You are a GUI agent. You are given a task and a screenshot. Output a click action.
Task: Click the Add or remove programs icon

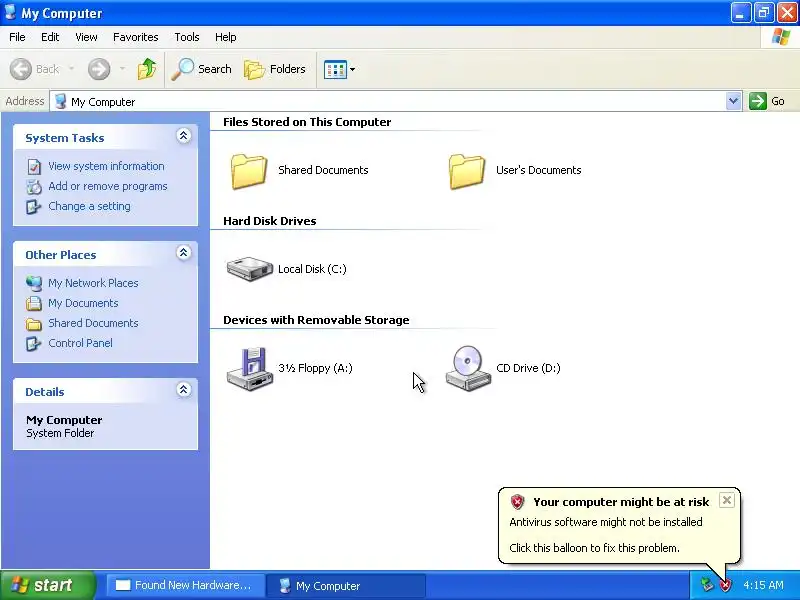[x=34, y=187]
